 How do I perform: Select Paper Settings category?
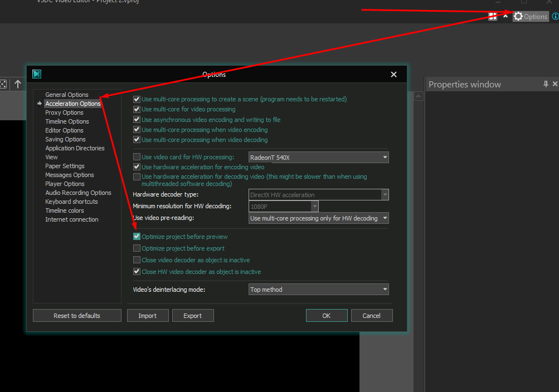click(65, 166)
